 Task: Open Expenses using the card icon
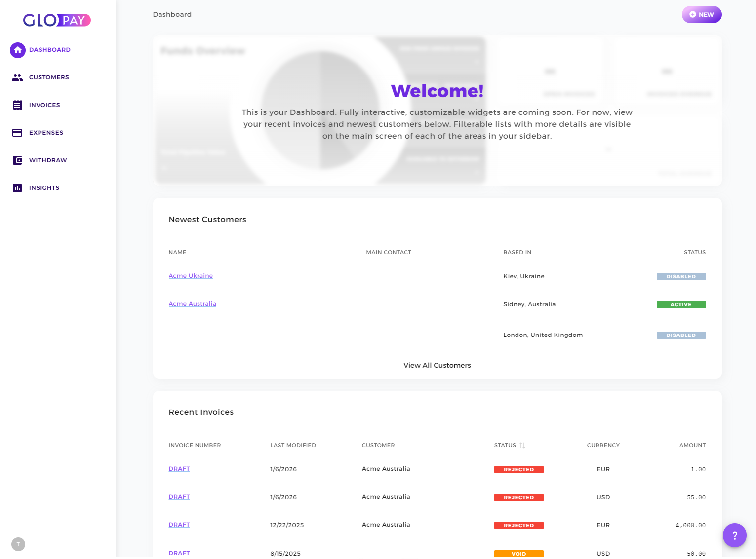18,132
